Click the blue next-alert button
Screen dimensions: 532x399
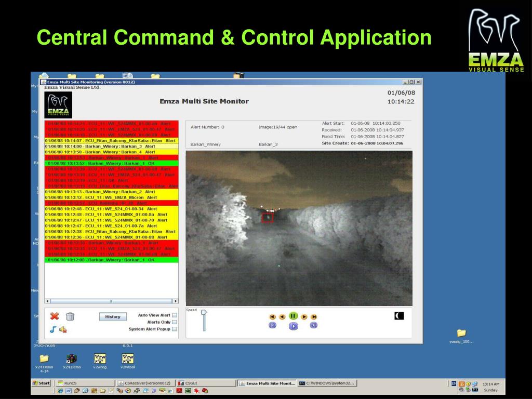[x=313, y=325]
